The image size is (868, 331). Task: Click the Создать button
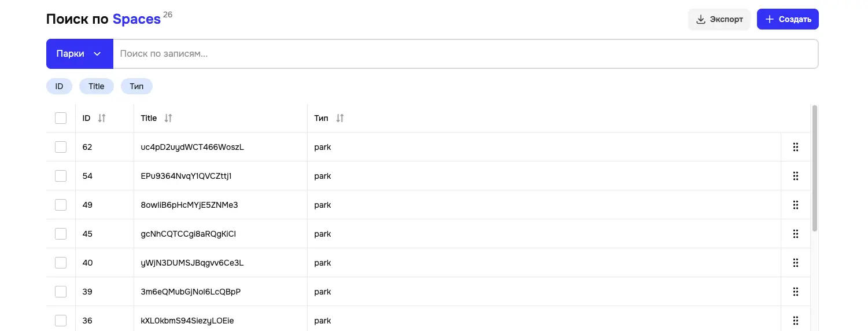pos(788,19)
